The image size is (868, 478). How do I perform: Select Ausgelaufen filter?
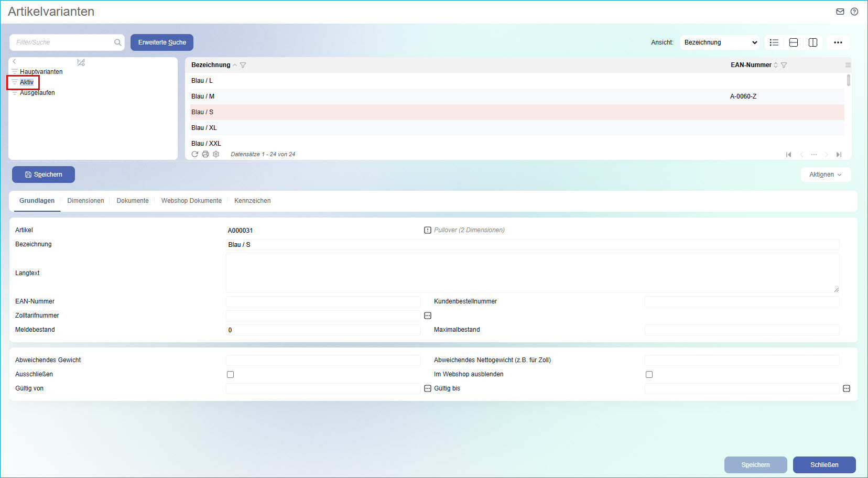click(x=37, y=93)
